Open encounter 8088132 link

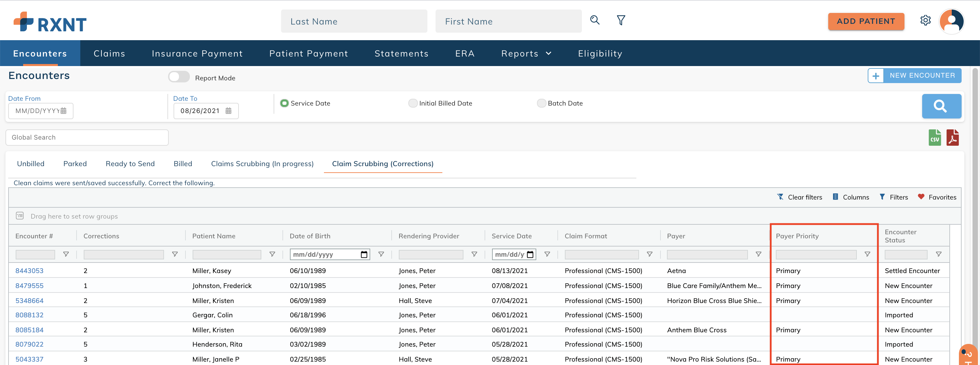(x=29, y=315)
